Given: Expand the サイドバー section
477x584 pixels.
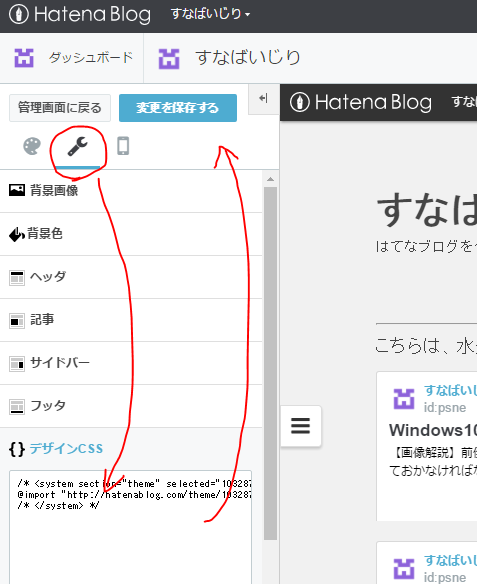Looking at the screenshot, I should coord(131,363).
